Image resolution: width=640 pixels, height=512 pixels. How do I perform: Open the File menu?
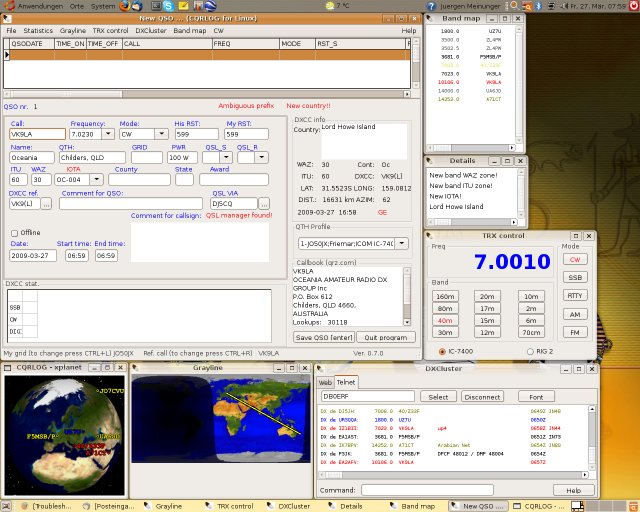pyautogui.click(x=11, y=31)
